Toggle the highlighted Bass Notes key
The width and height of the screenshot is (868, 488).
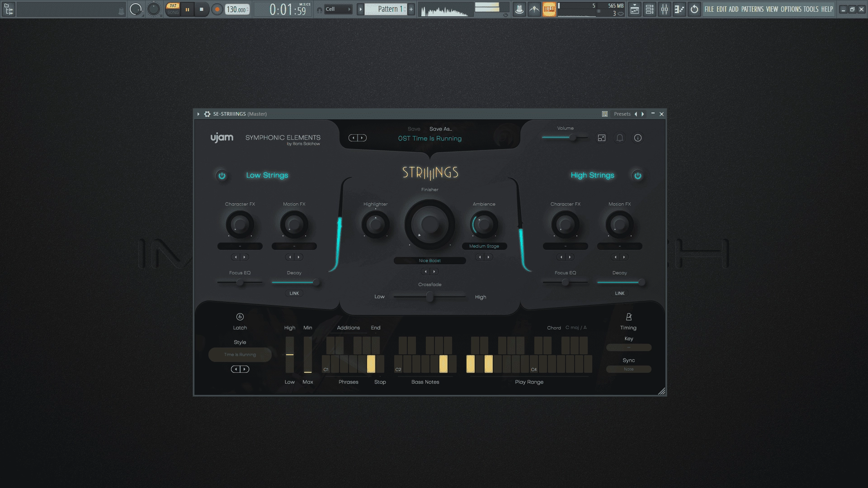pyautogui.click(x=443, y=364)
